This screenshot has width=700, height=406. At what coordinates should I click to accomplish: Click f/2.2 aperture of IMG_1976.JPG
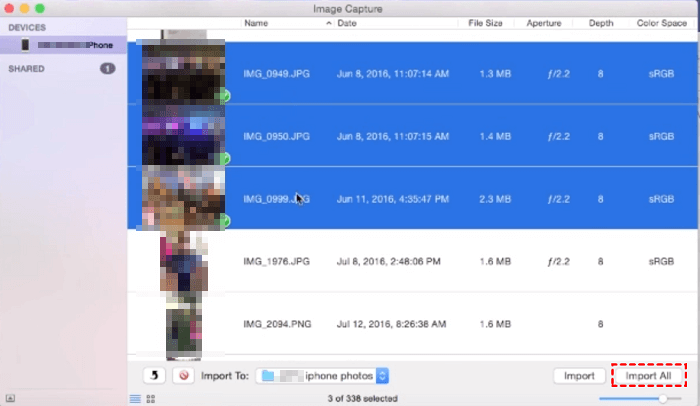558,261
